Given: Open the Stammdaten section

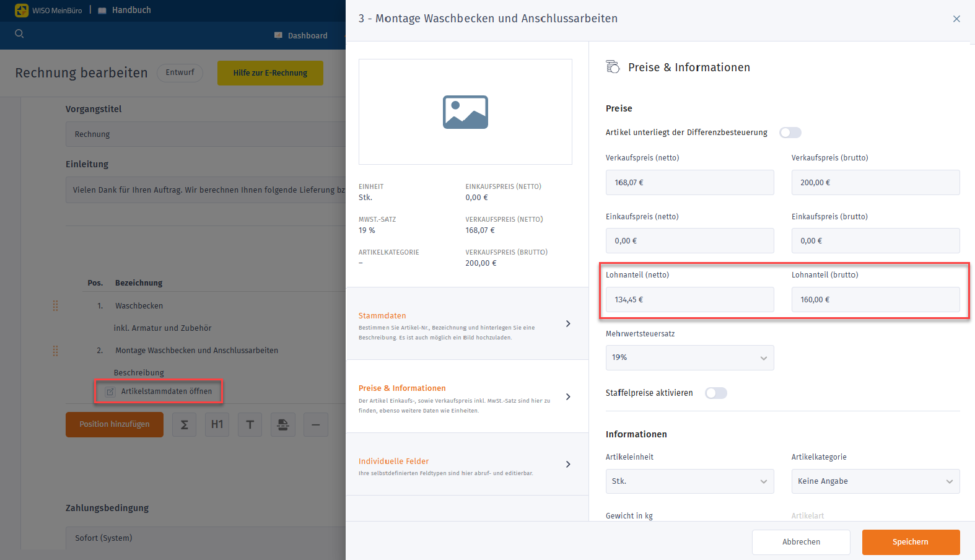Looking at the screenshot, I should tap(466, 324).
